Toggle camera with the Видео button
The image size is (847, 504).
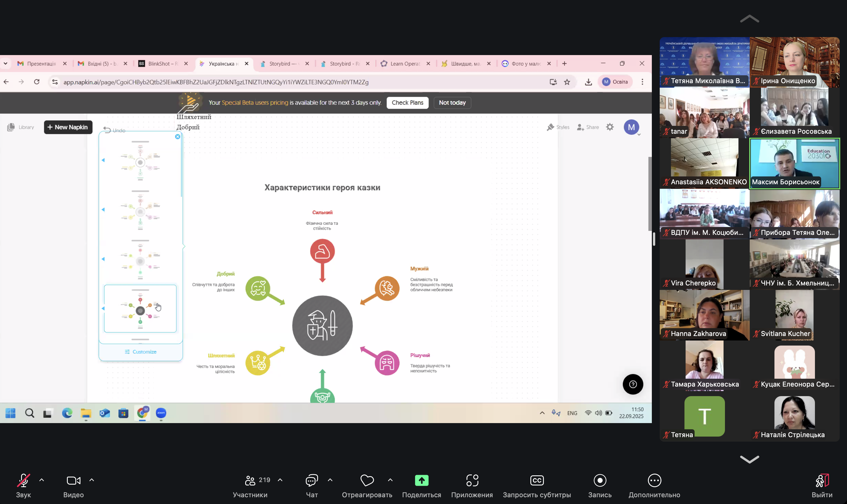pos(73,480)
